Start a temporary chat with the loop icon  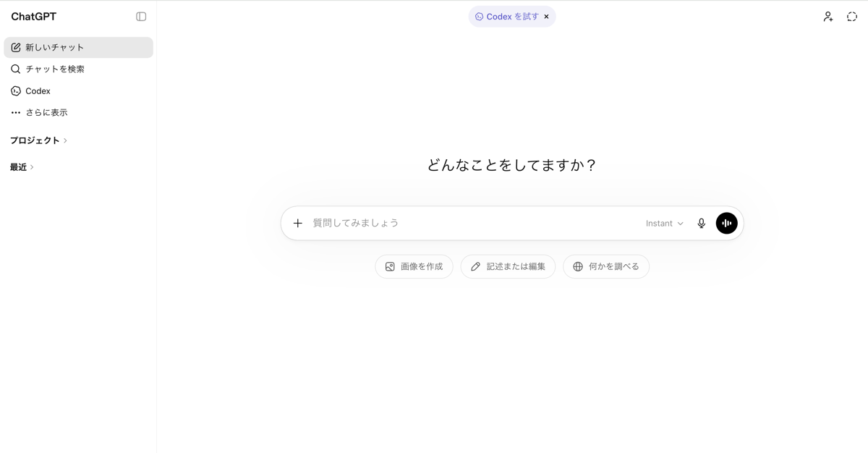[852, 16]
